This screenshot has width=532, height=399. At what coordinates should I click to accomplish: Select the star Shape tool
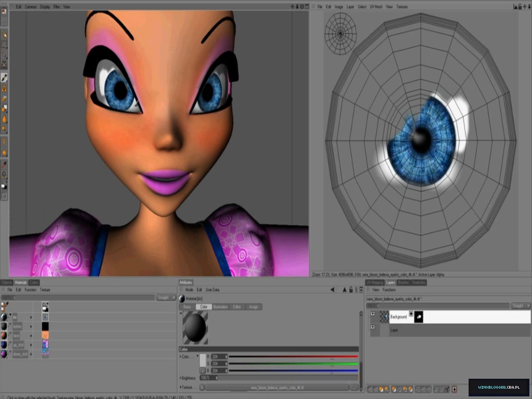[x=4, y=153]
